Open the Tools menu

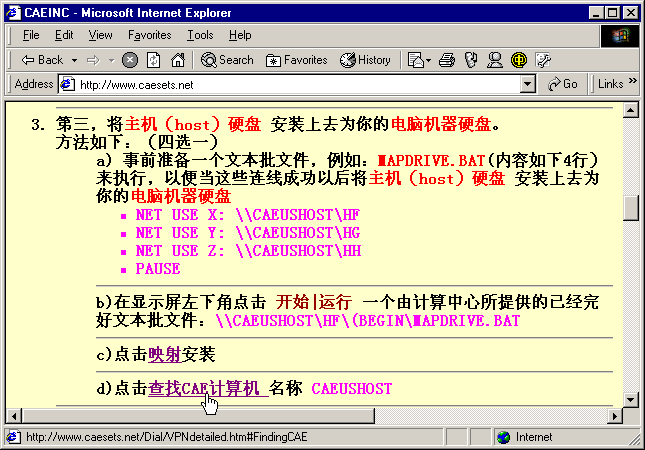tap(200, 35)
